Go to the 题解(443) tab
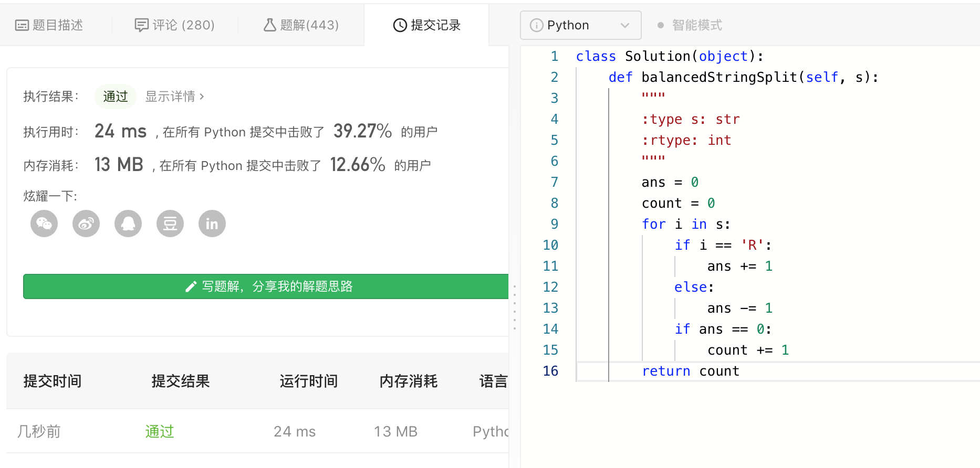 (301, 25)
